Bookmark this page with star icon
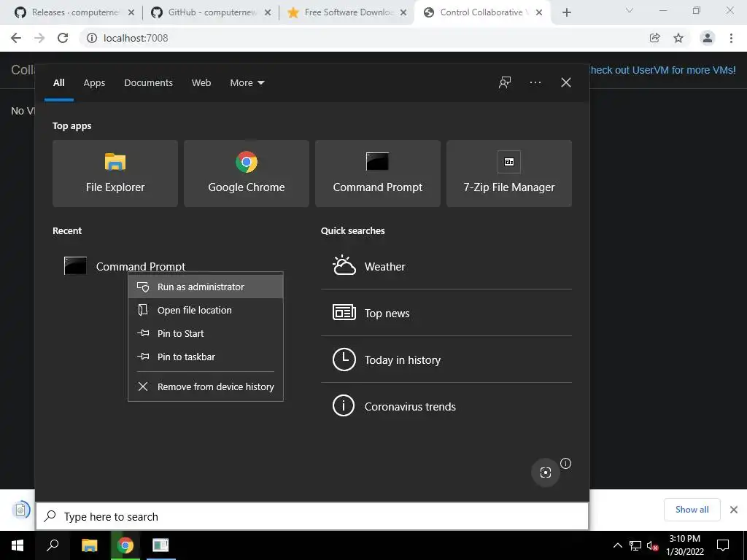 coord(678,38)
